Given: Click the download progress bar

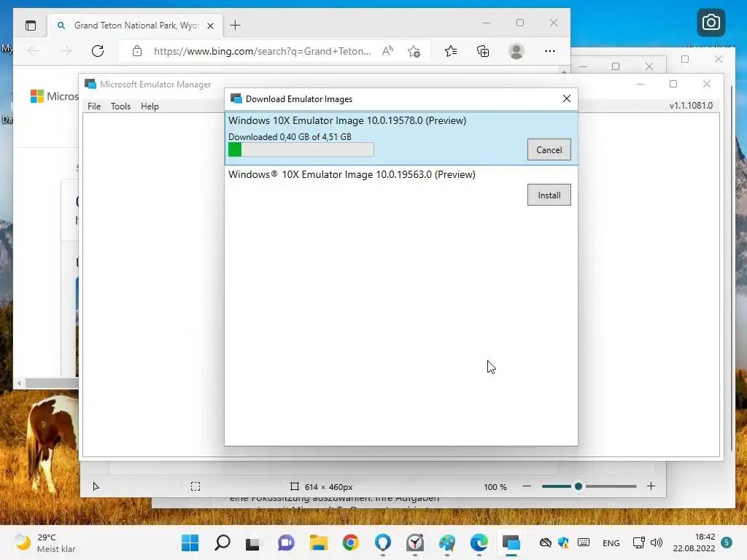Looking at the screenshot, I should (301, 149).
